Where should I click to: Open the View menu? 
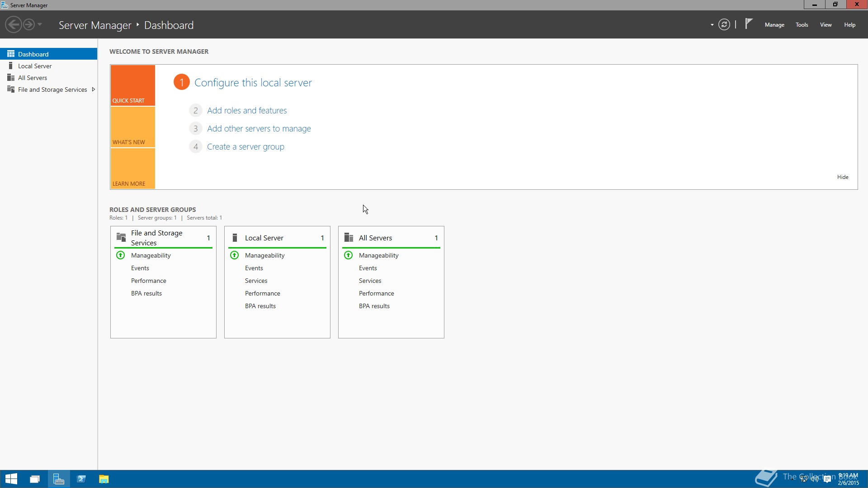click(826, 25)
